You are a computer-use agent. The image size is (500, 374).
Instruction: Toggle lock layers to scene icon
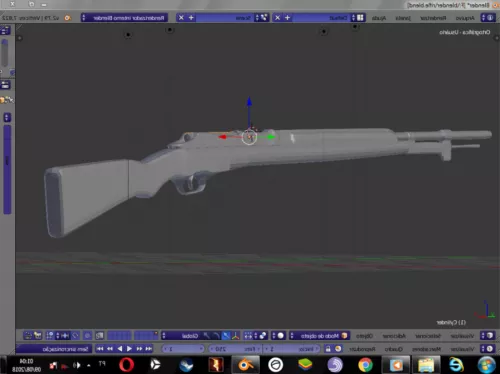coord(99,336)
